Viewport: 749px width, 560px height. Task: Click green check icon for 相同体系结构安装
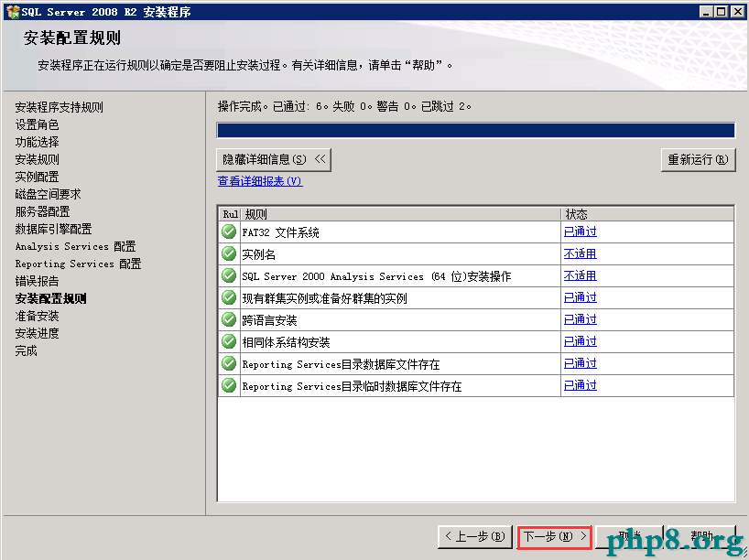click(x=229, y=341)
